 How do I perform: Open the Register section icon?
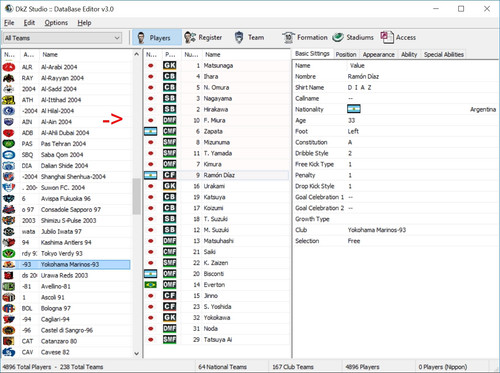[x=190, y=37]
